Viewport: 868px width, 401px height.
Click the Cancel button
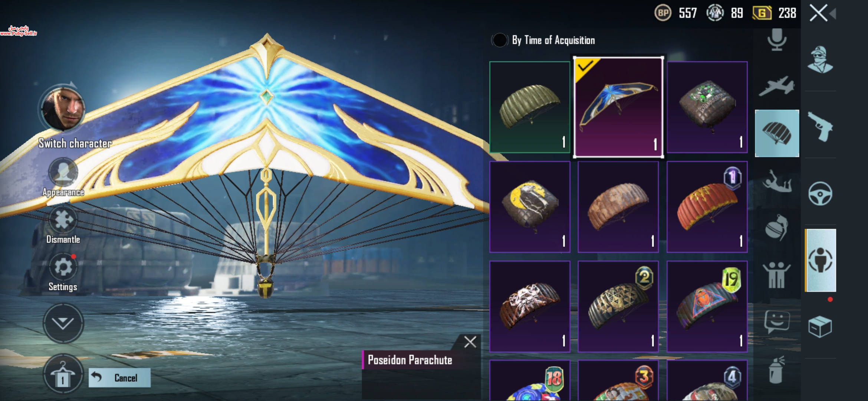pos(119,378)
